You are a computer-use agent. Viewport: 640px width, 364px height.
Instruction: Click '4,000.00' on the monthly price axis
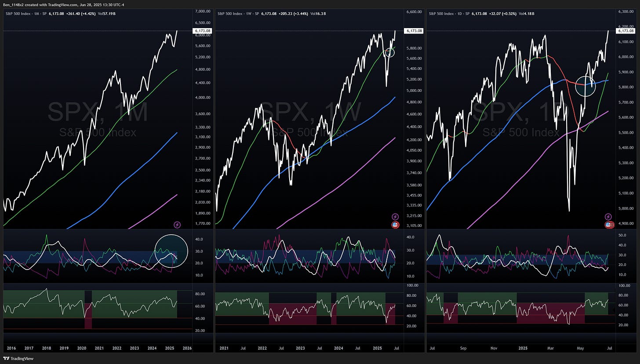(x=203, y=98)
